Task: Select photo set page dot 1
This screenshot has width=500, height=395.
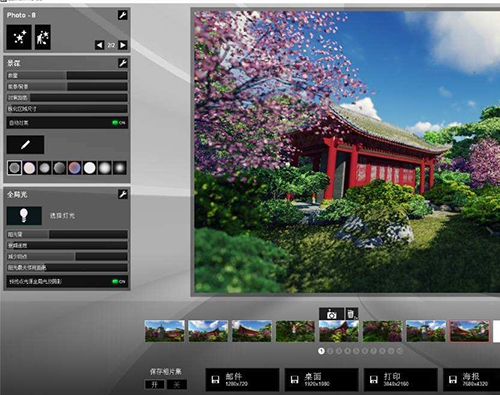Action: pos(321,351)
